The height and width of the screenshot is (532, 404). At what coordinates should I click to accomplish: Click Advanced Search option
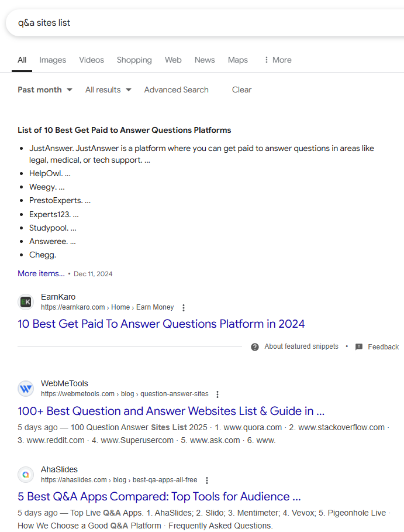[176, 90]
